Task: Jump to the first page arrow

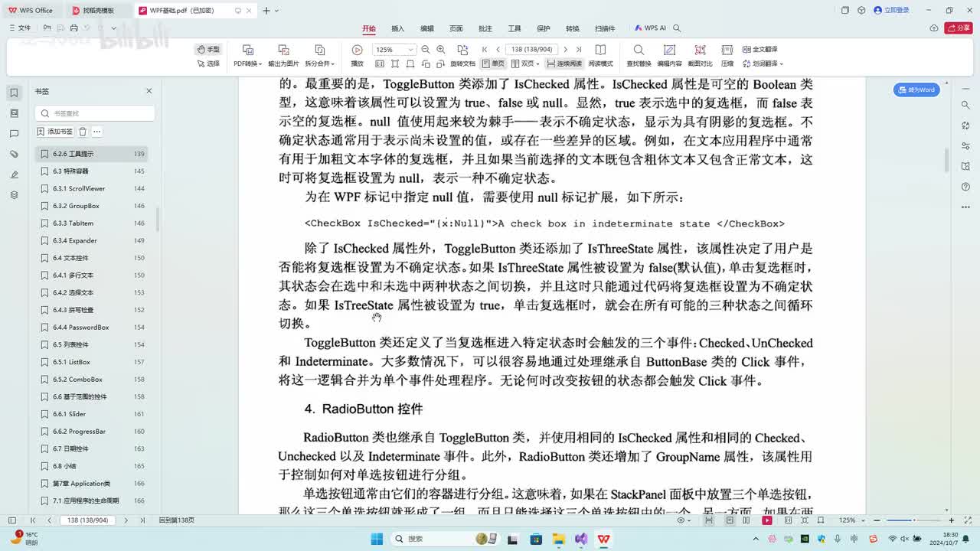Action: (x=485, y=50)
